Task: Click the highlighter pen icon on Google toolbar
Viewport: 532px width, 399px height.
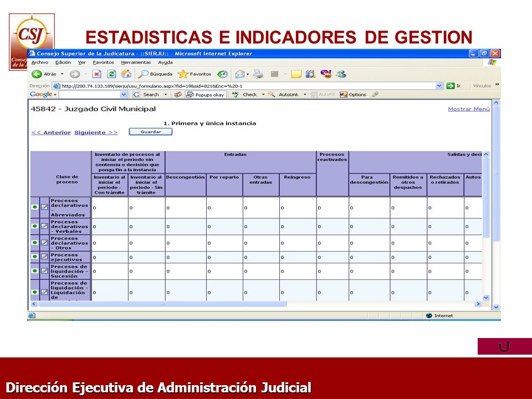Action: 375,95
